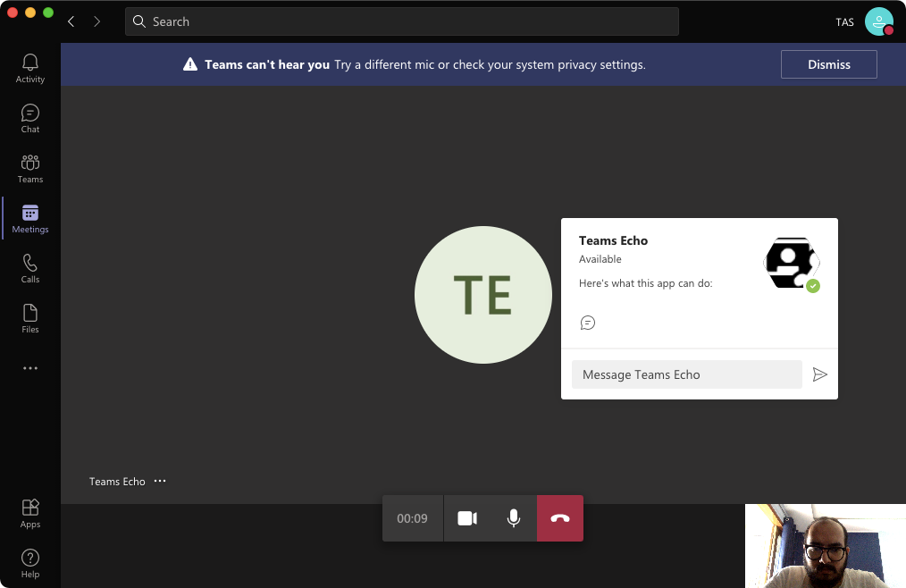The height and width of the screenshot is (588, 906).
Task: Turn on the camera in the call
Action: point(466,517)
